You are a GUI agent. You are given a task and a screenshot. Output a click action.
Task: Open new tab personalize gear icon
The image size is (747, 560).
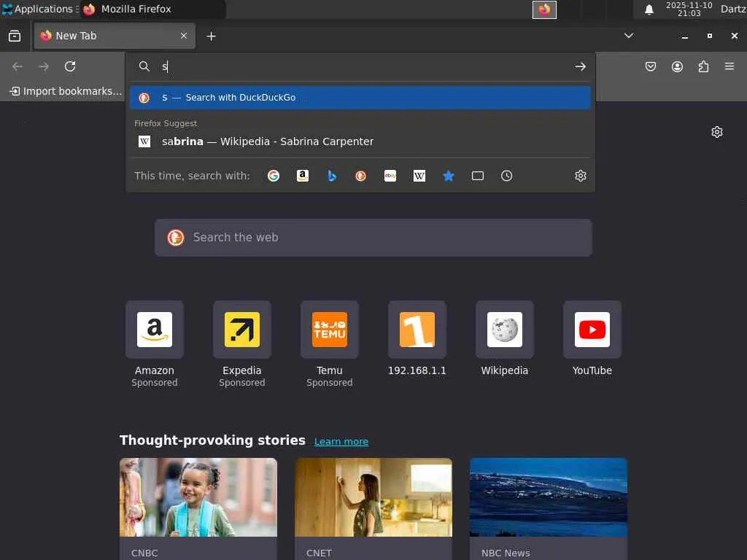coord(717,132)
